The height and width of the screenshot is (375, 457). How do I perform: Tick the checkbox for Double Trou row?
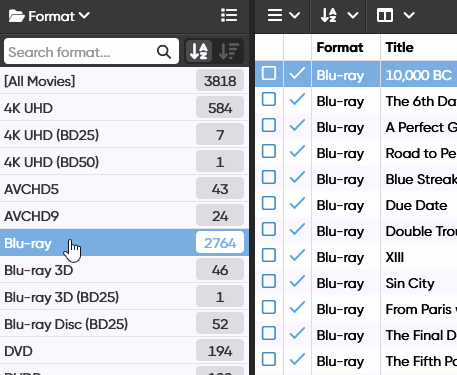point(269,229)
